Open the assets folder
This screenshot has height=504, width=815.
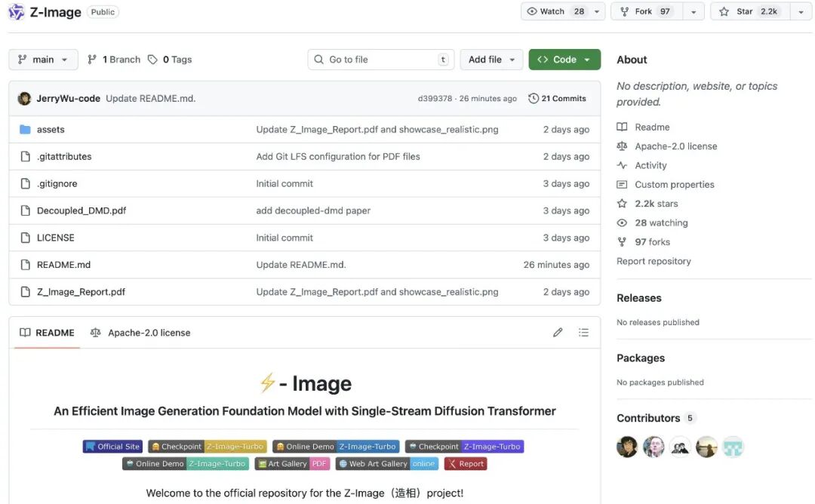click(51, 129)
